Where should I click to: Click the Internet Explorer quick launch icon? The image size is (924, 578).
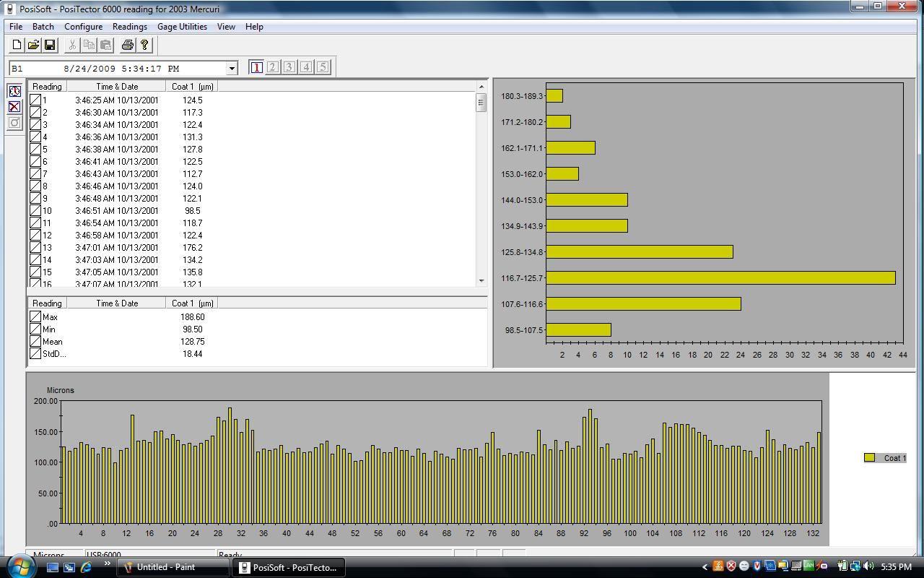click(x=86, y=567)
